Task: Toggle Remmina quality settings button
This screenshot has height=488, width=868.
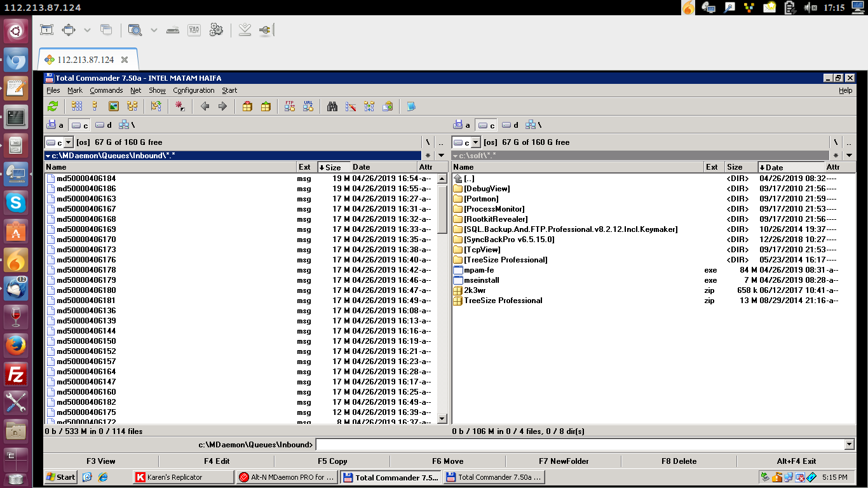Action: pos(194,30)
